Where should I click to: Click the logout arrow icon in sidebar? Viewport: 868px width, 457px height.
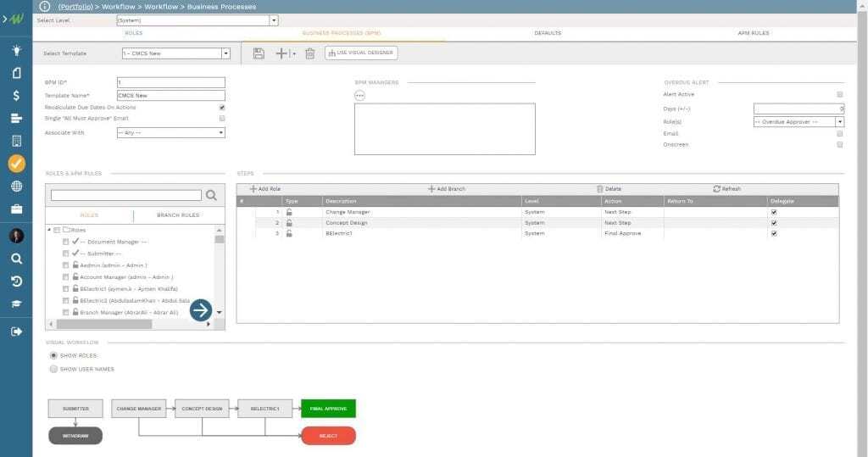point(17,332)
